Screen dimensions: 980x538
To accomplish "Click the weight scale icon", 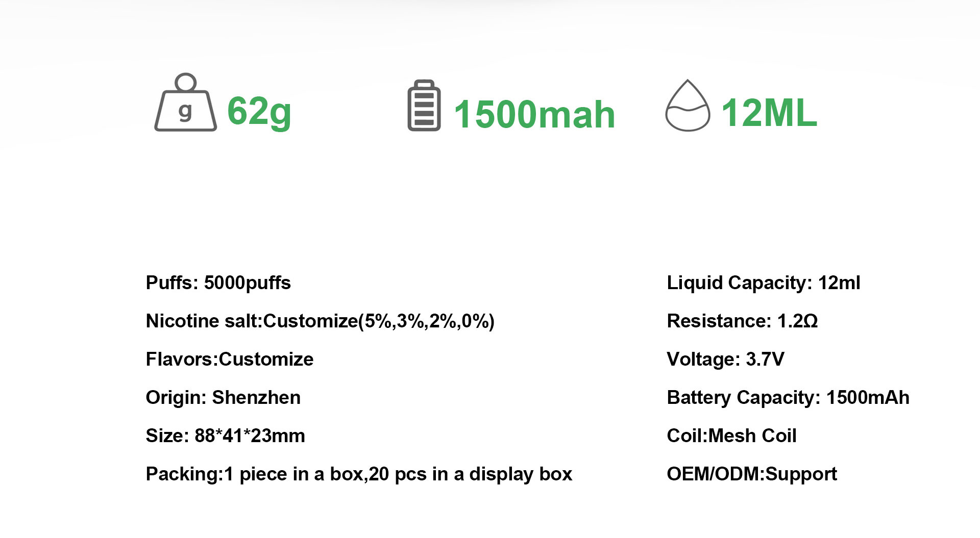I will point(185,102).
